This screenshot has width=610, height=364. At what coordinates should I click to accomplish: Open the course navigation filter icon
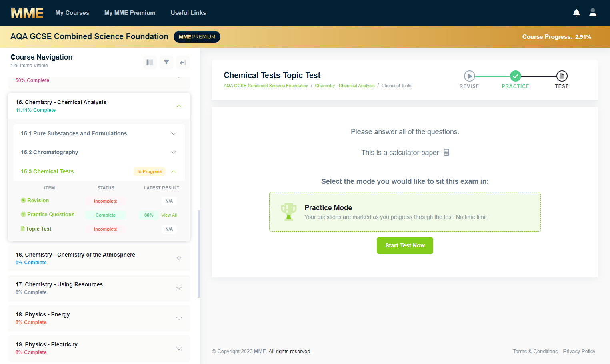point(166,62)
